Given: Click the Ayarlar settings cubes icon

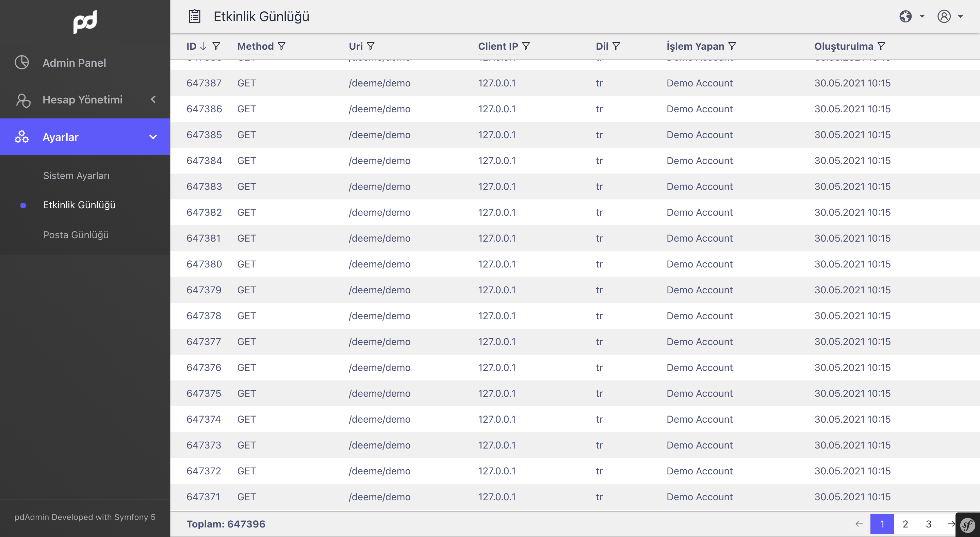Looking at the screenshot, I should pyautogui.click(x=22, y=136).
